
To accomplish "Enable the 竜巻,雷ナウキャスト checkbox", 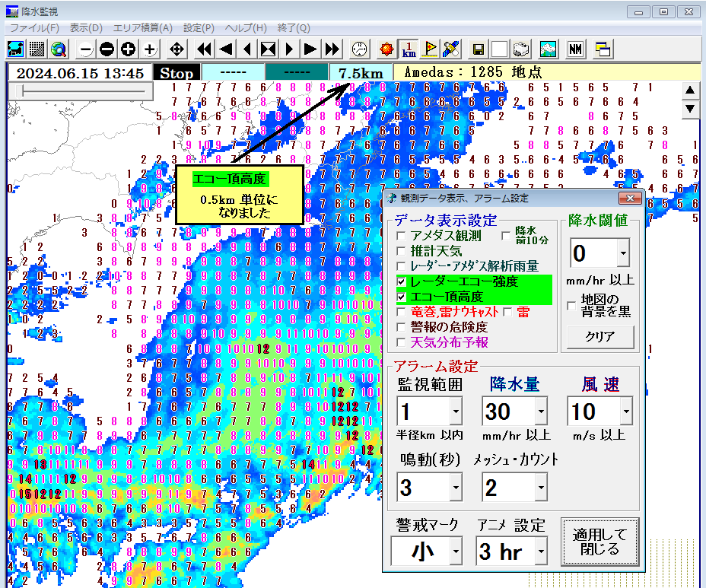I will 401,312.
